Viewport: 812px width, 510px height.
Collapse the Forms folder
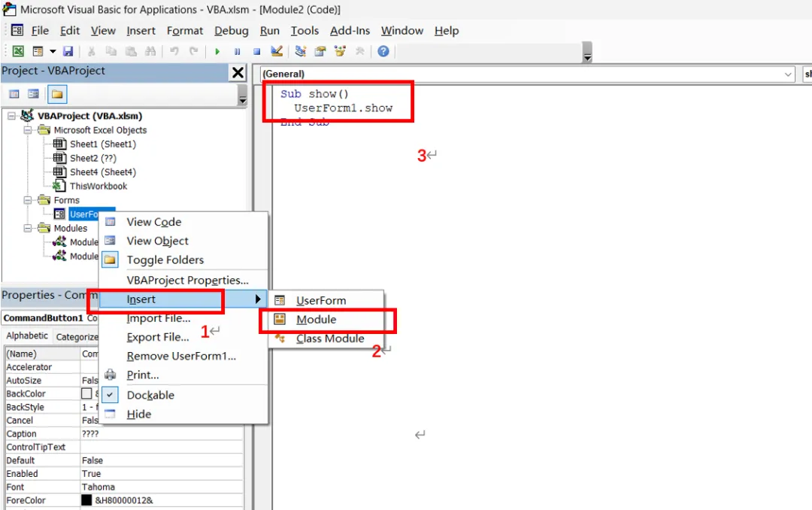(x=28, y=200)
